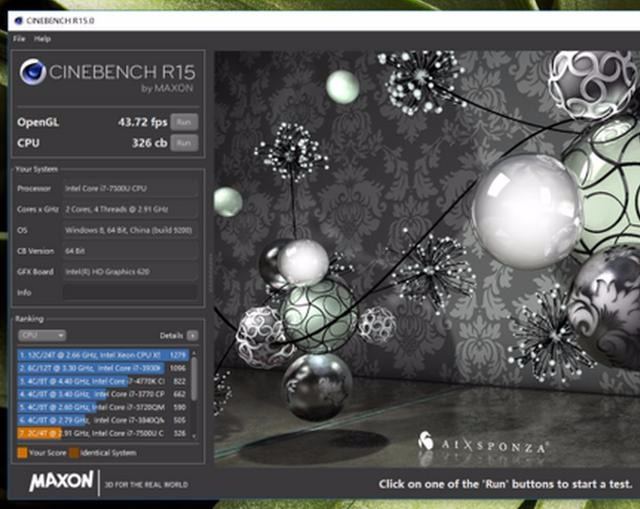
Task: Run the CPU benchmark
Action: coord(182,143)
